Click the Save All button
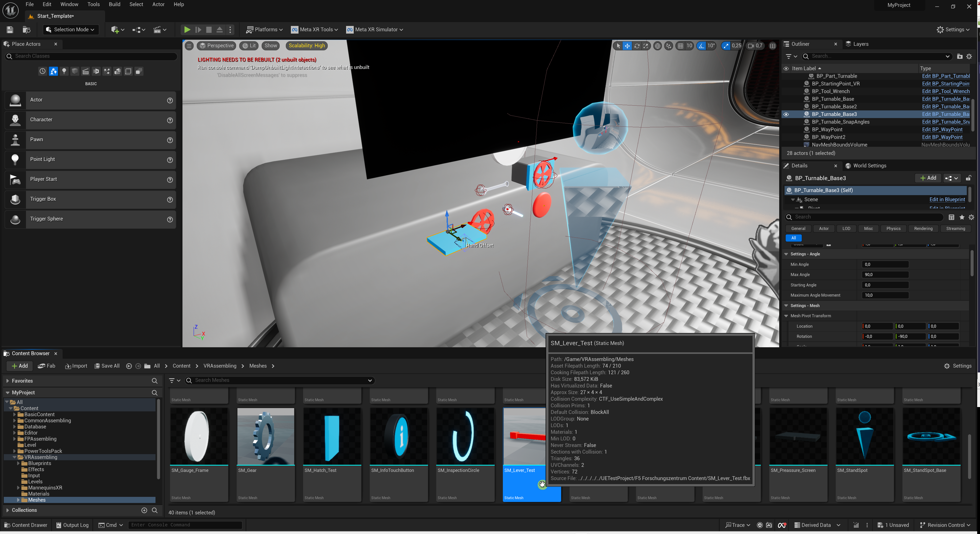This screenshot has height=534, width=980. tap(107, 366)
